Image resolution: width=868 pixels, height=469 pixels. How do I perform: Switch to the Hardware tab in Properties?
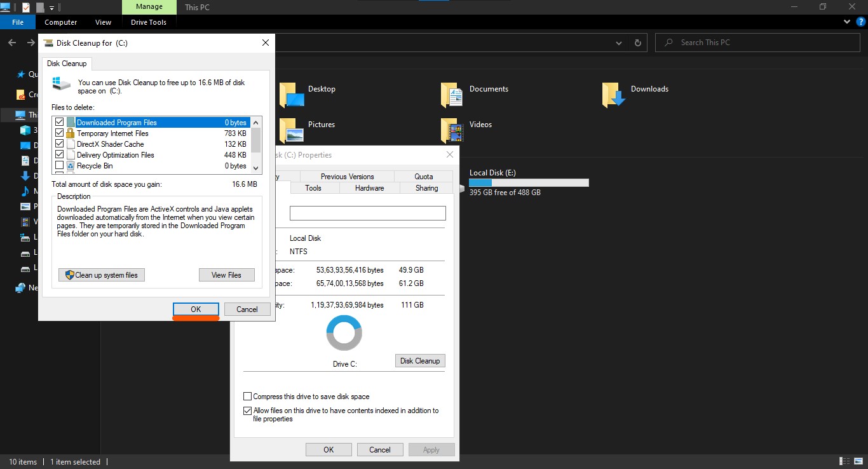370,188
